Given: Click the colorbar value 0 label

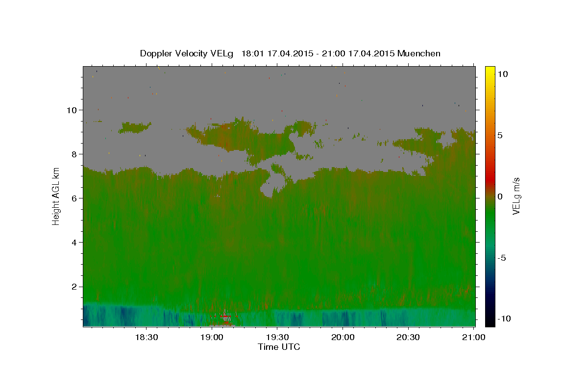Looking at the screenshot, I should pyautogui.click(x=500, y=196).
